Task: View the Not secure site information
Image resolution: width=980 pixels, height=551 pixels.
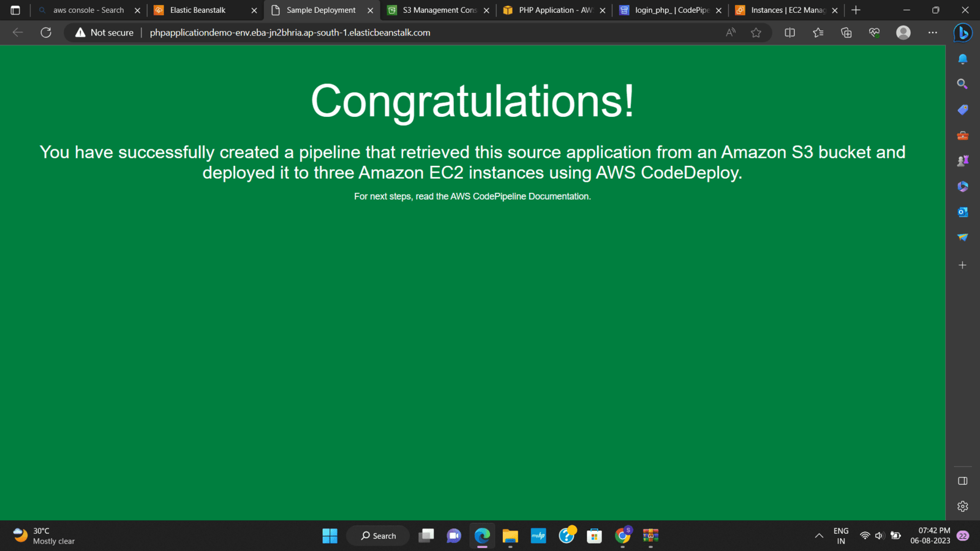Action: point(104,32)
